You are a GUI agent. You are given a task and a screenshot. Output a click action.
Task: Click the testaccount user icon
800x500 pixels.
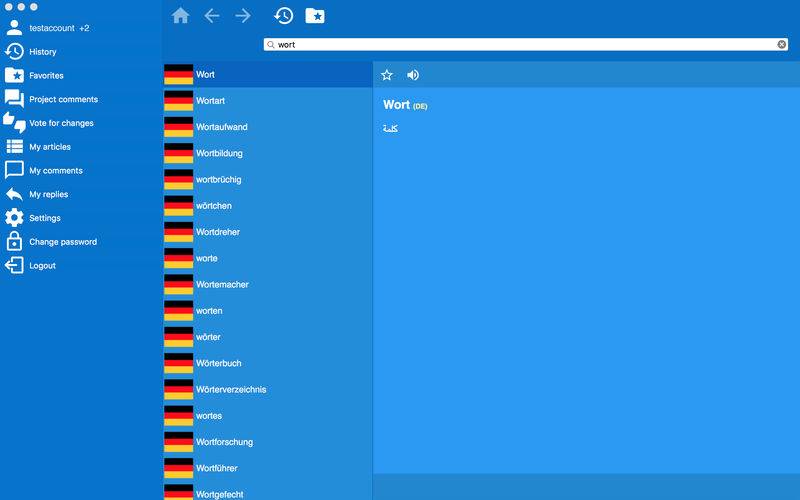(x=14, y=28)
